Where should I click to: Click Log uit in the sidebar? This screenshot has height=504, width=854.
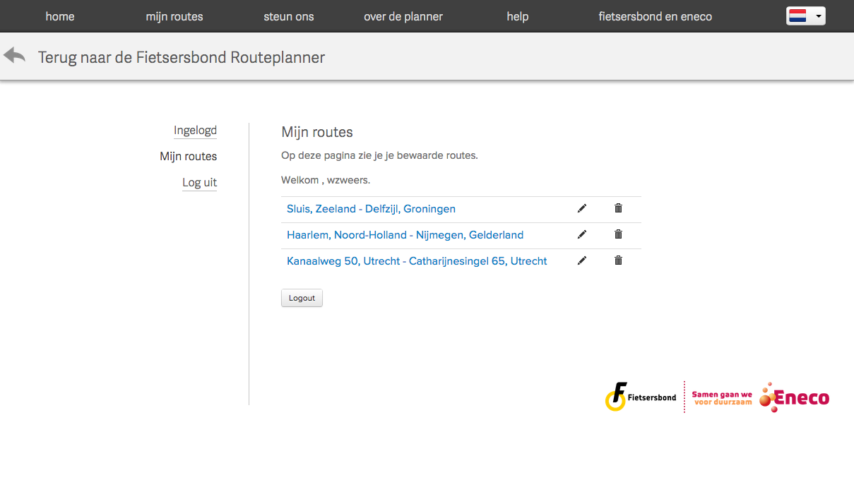click(199, 182)
